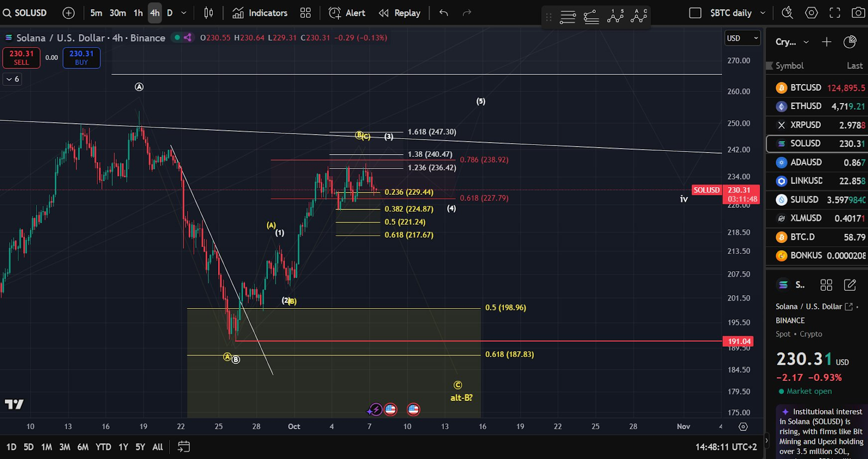Click the 230.31 SELL button
The image size is (868, 459).
pos(21,58)
